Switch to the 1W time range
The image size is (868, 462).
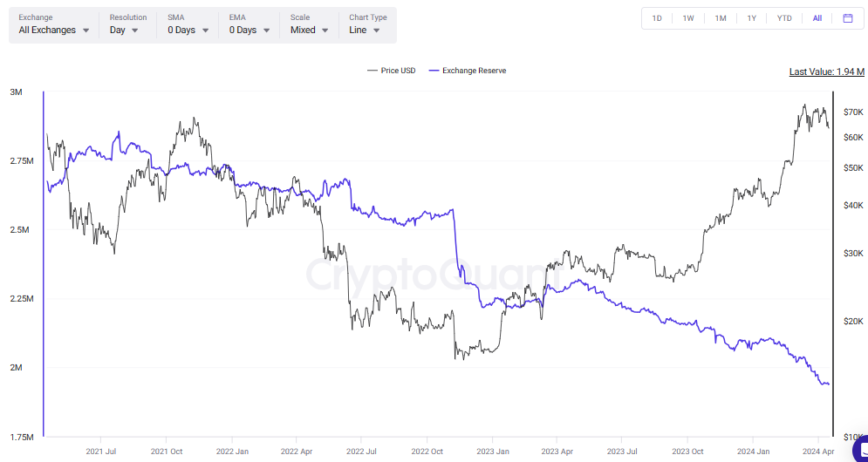coord(688,18)
